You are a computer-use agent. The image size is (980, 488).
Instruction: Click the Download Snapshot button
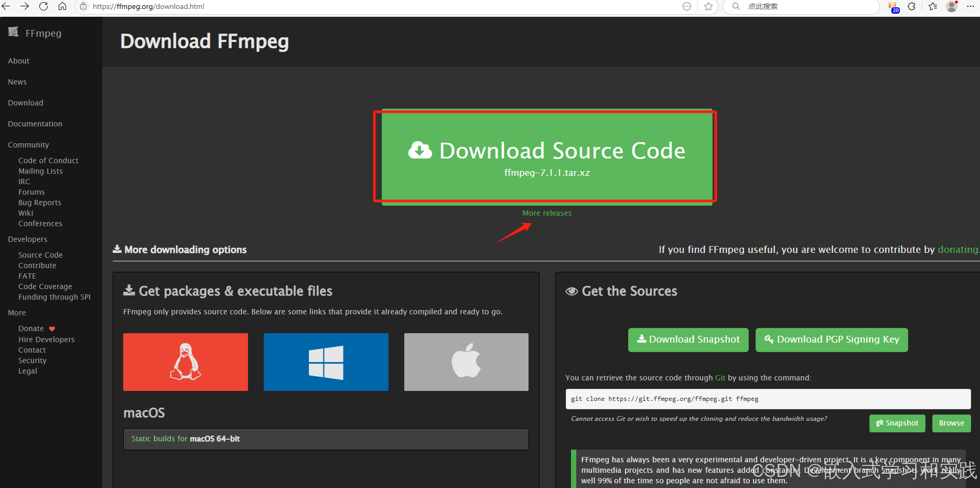(x=688, y=340)
